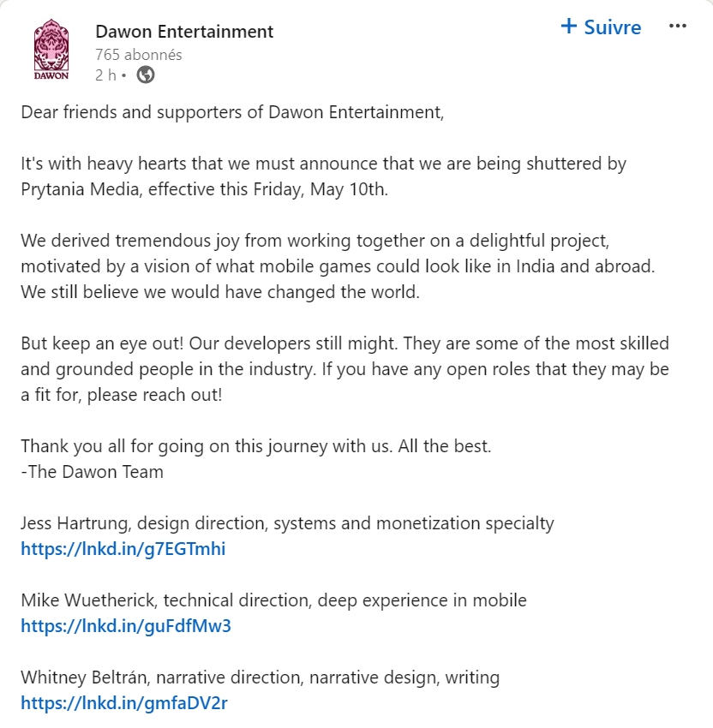Click the Mike Wuetherick technical direction line
Screen dimensions: 713x728
[273, 600]
